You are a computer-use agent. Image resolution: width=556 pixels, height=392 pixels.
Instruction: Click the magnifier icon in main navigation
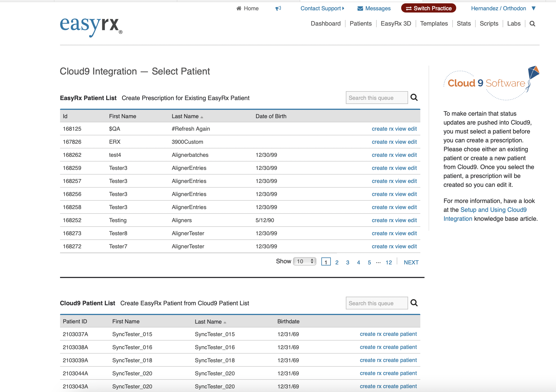(x=532, y=24)
